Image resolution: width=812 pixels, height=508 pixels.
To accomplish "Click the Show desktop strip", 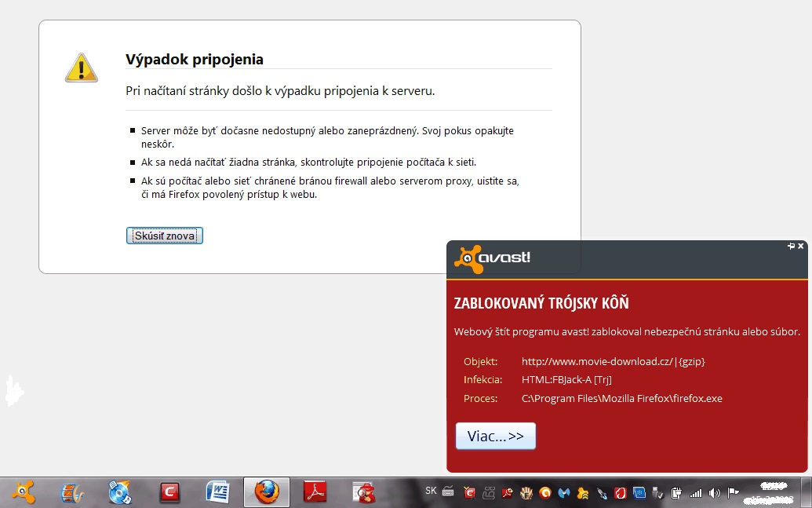I will [807, 492].
